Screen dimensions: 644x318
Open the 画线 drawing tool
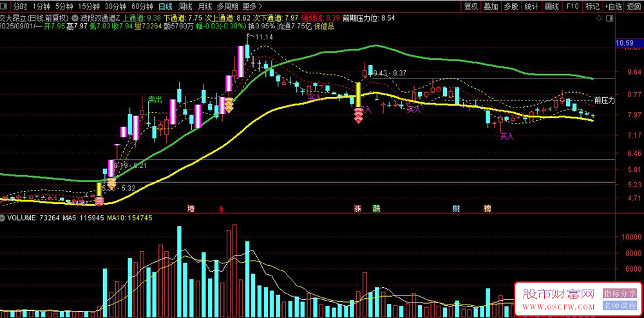[x=552, y=6]
